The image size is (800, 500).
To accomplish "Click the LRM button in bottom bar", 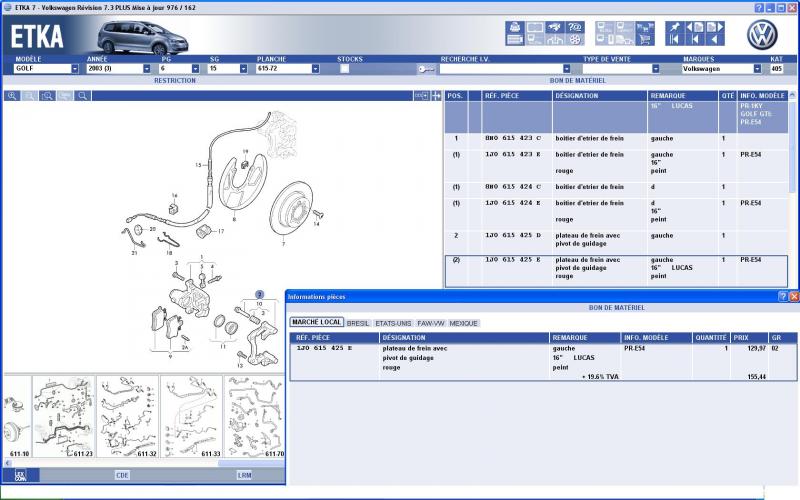I will tap(244, 476).
